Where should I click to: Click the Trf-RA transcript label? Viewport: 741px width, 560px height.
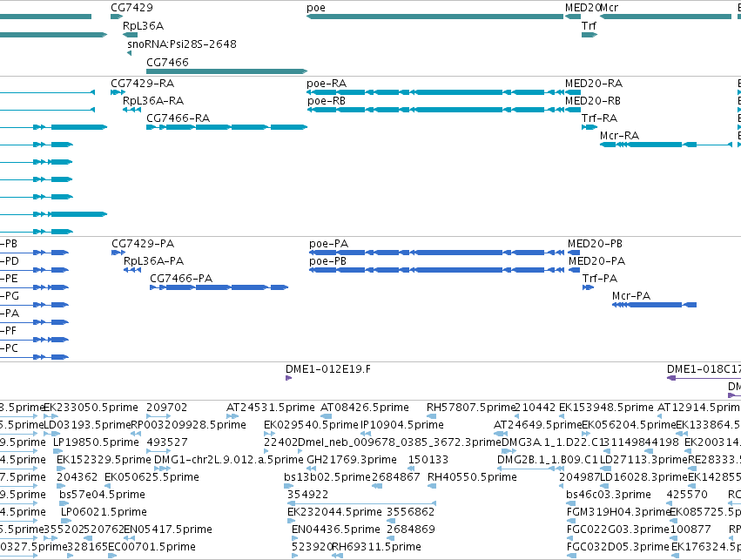point(599,118)
